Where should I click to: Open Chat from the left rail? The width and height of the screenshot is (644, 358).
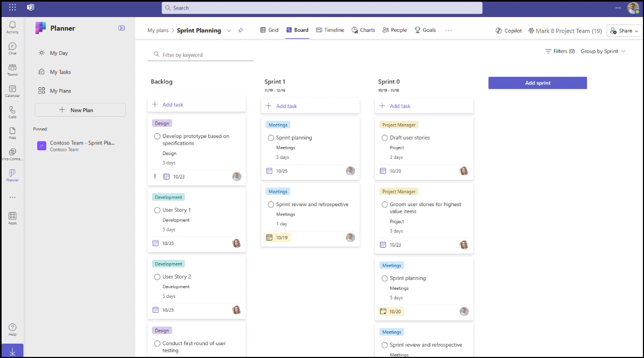pyautogui.click(x=12, y=48)
